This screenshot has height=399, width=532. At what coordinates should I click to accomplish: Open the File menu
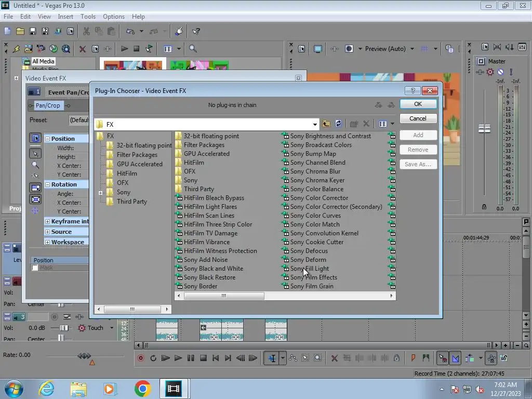pyautogui.click(x=8, y=16)
